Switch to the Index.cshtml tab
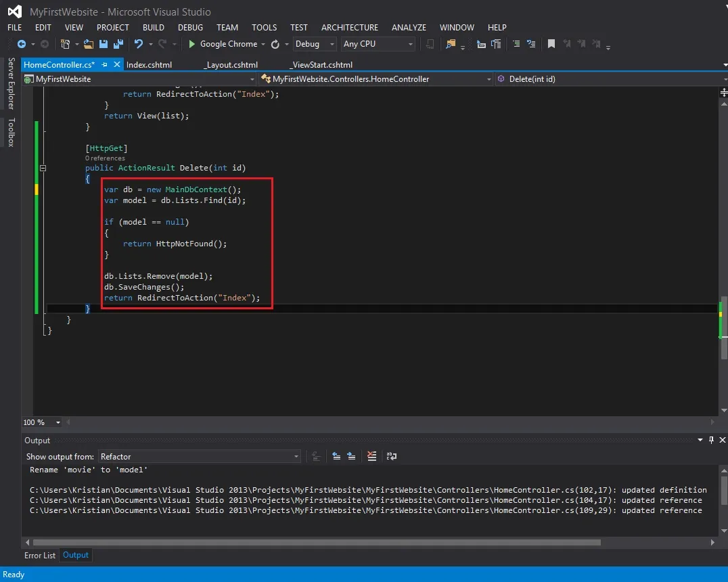 coord(149,64)
